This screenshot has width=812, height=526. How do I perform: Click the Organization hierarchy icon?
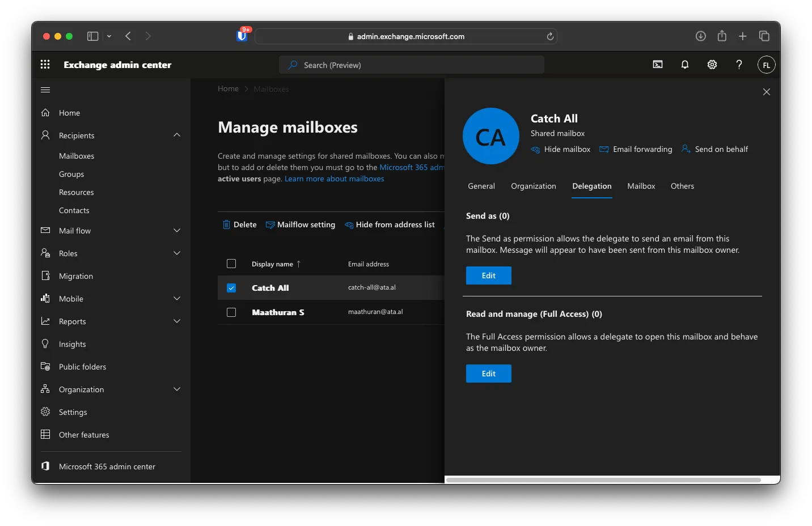tap(45, 389)
